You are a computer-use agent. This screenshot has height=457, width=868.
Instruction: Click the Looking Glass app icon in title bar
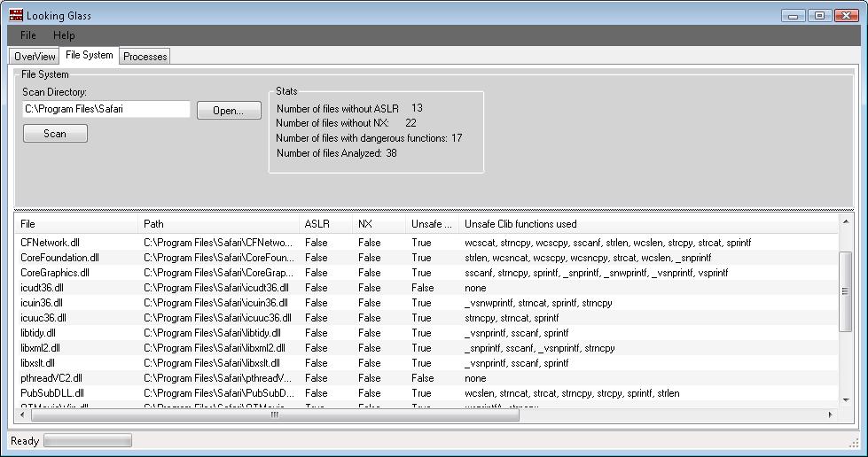click(16, 15)
